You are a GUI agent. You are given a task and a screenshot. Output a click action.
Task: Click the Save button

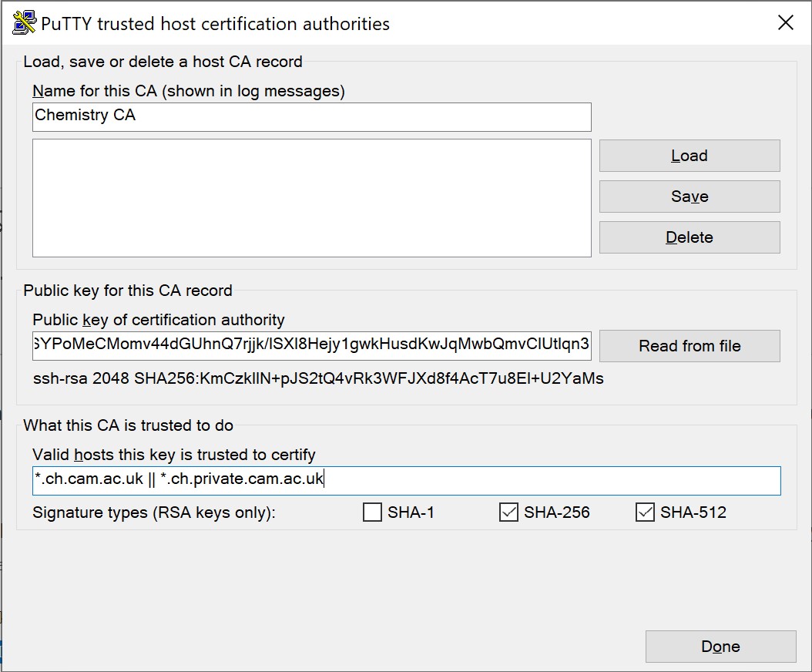690,197
